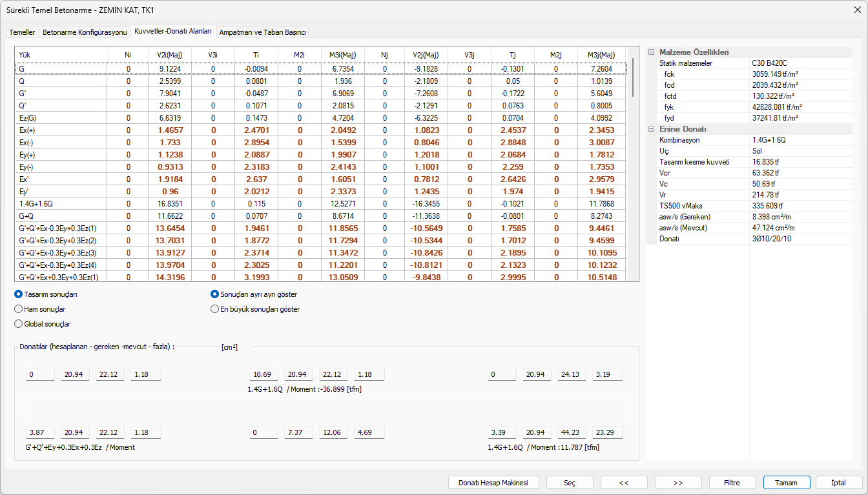Viewport: 868px width, 495px height.
Task: Cancel using the İptal button
Action: point(839,483)
